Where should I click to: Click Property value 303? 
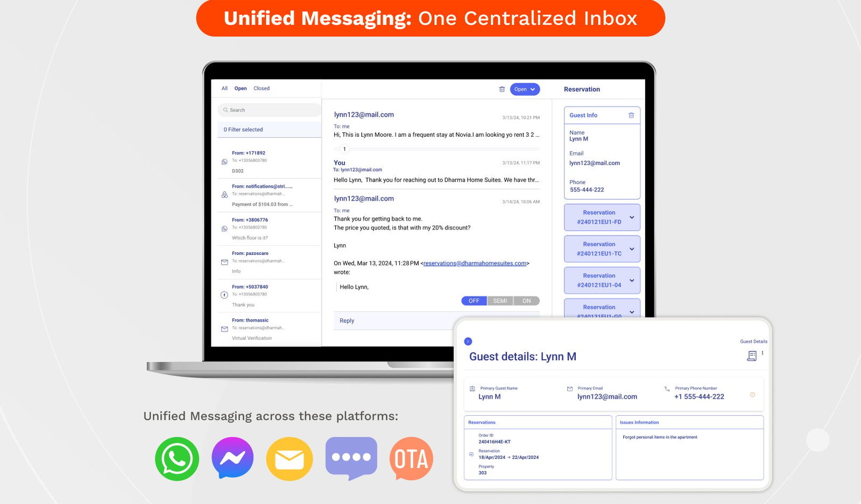point(483,473)
